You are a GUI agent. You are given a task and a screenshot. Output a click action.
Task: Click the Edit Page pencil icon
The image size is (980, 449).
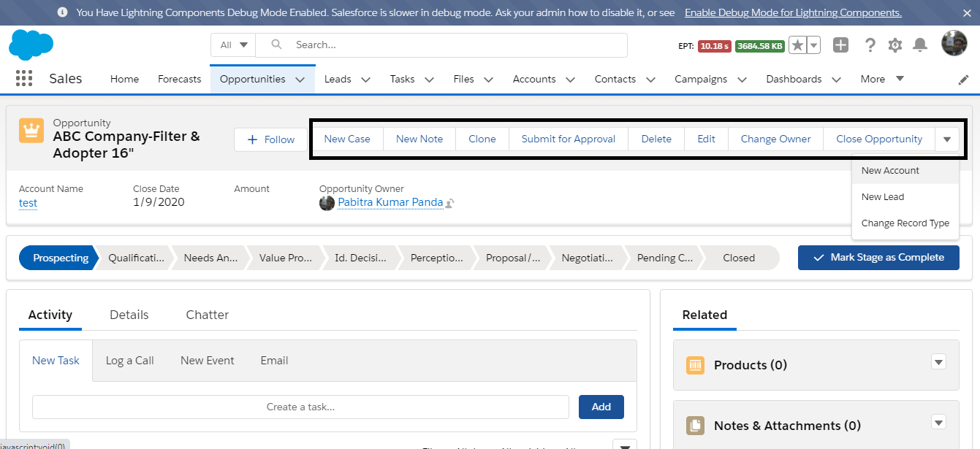[x=963, y=79]
